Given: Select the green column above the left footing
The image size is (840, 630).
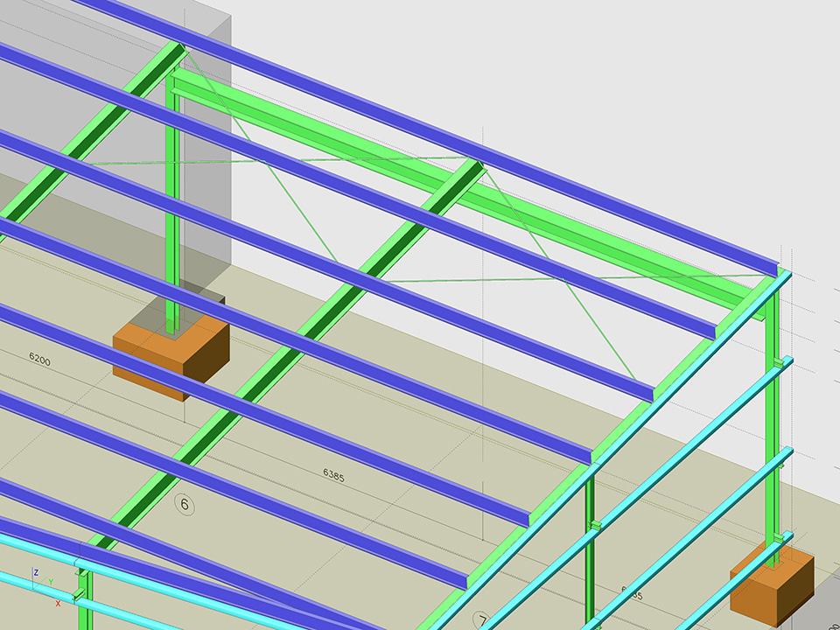Looking at the screenshot, I should pyautogui.click(x=172, y=201).
